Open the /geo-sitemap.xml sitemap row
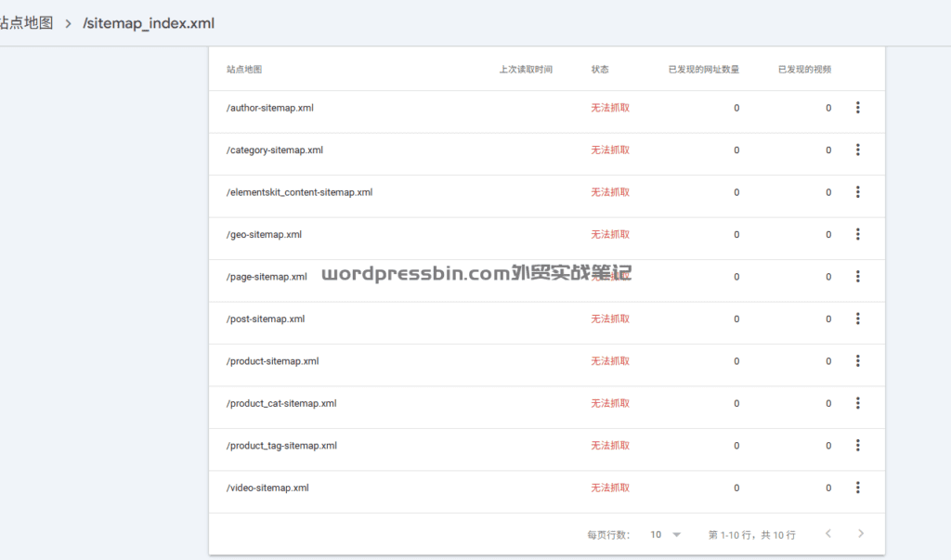The width and height of the screenshot is (951, 560). click(x=264, y=235)
